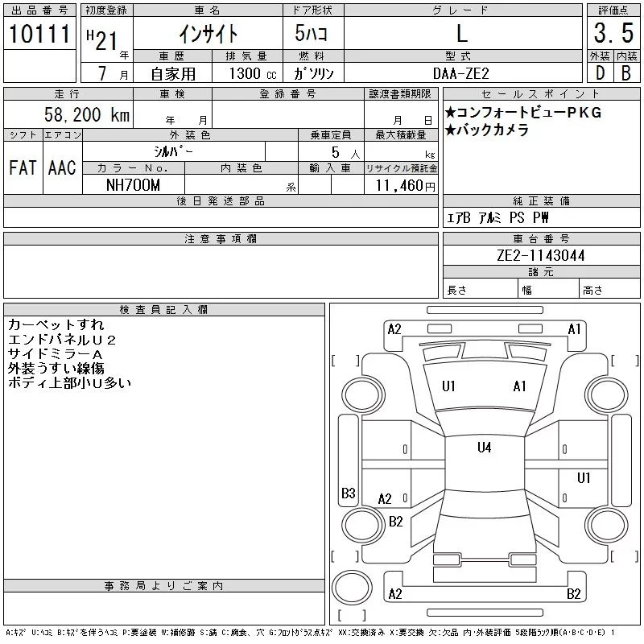Click the A2 mark on the rear bumper
The image size is (644, 644).
pos(395,594)
